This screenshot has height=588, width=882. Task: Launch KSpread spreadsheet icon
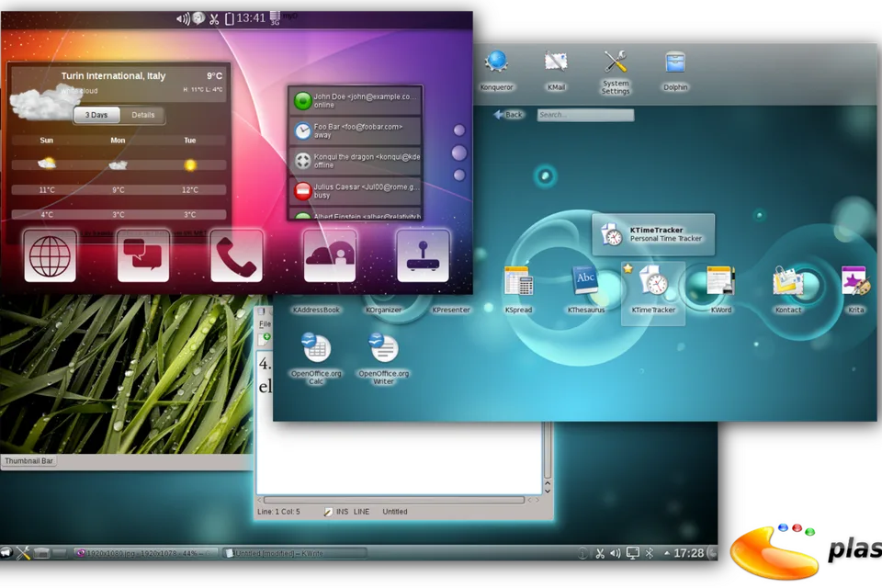coord(518,281)
